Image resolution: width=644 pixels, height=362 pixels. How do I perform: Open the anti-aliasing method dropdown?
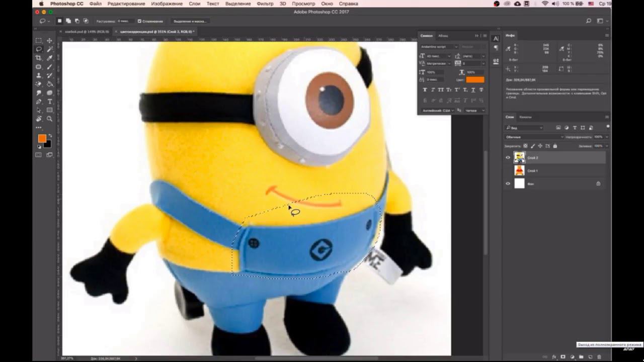pyautogui.click(x=474, y=110)
